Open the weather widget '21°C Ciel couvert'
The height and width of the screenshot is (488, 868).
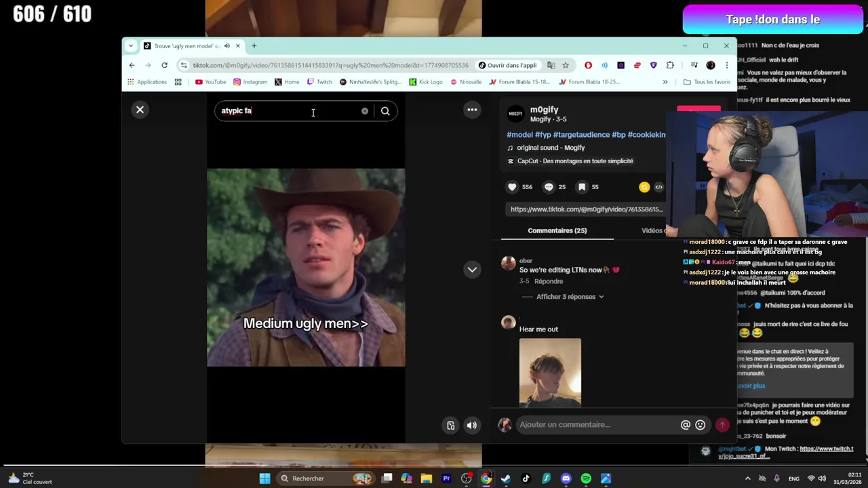(x=30, y=479)
